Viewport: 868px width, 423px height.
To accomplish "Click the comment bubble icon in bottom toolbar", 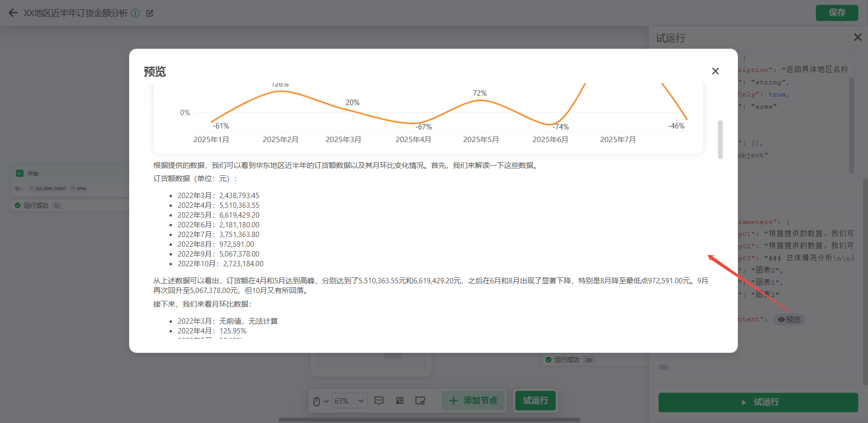I will (x=379, y=401).
